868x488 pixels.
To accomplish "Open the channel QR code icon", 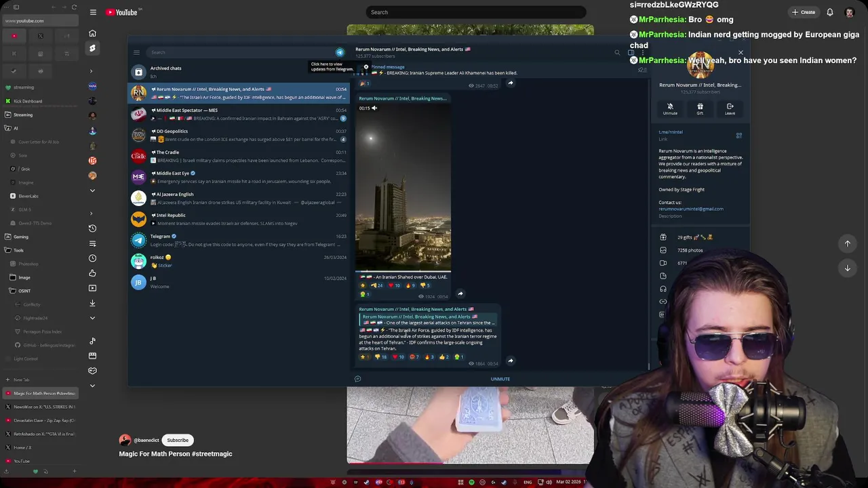I will point(738,136).
